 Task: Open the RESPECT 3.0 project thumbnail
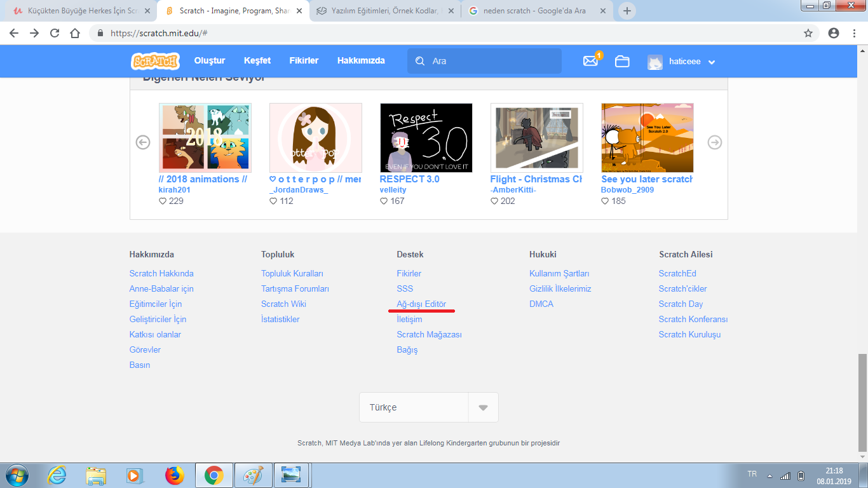426,138
